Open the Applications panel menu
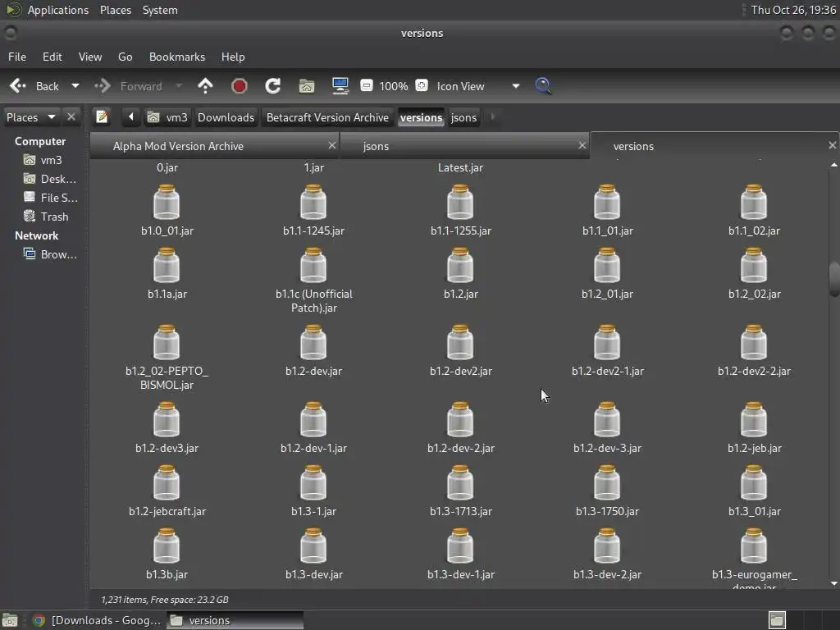The width and height of the screenshot is (840, 630). coord(58,10)
